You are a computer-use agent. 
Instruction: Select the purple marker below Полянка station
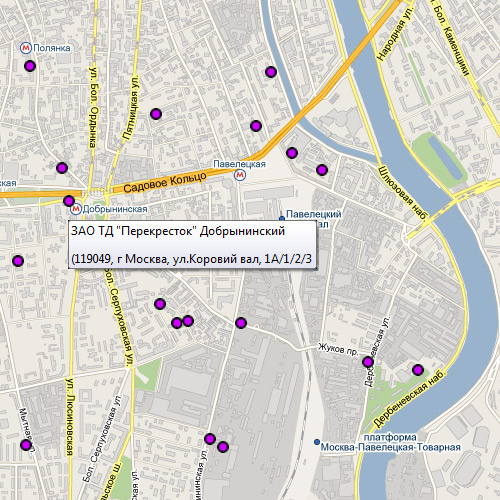click(x=30, y=66)
